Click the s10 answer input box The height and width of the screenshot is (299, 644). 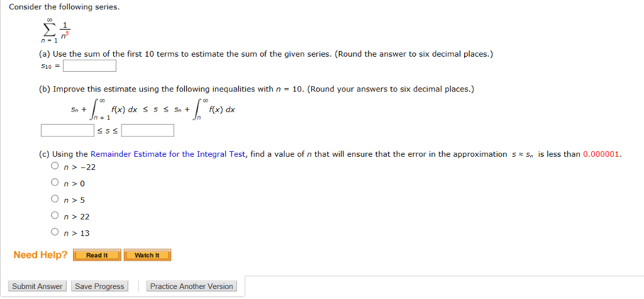pyautogui.click(x=89, y=66)
